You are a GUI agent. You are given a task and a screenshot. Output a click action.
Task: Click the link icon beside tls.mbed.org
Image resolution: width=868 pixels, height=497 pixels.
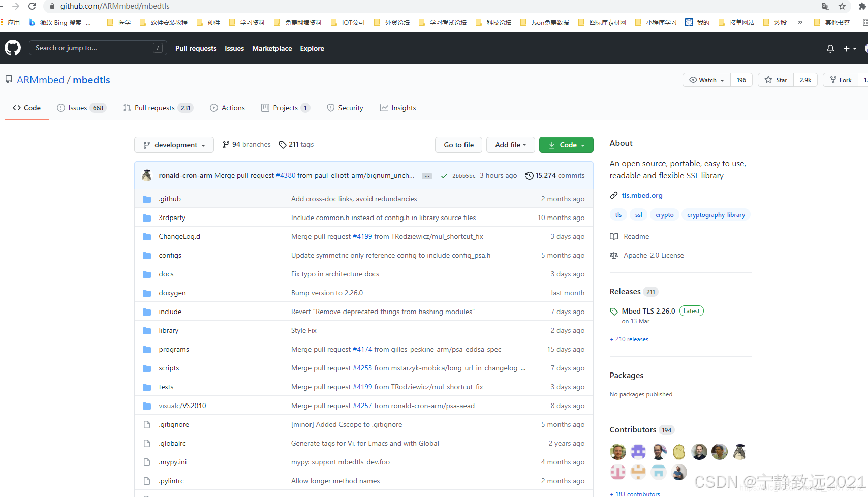tap(614, 195)
